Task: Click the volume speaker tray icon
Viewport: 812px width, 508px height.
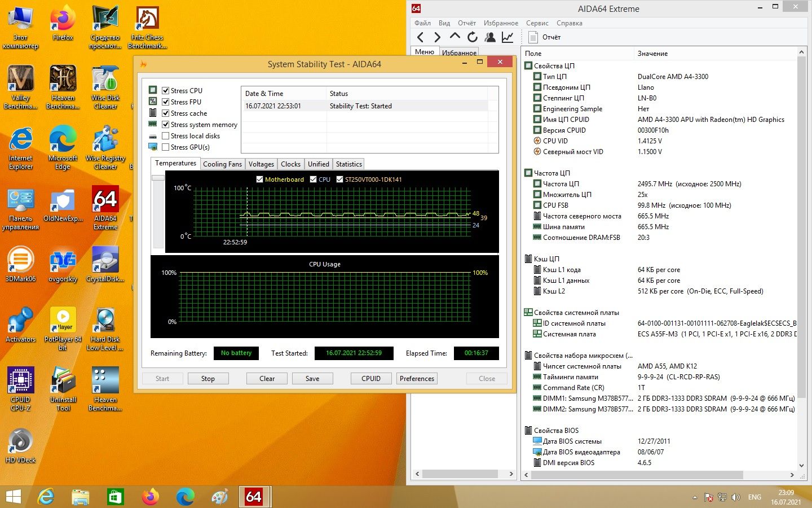Action: 736,497
